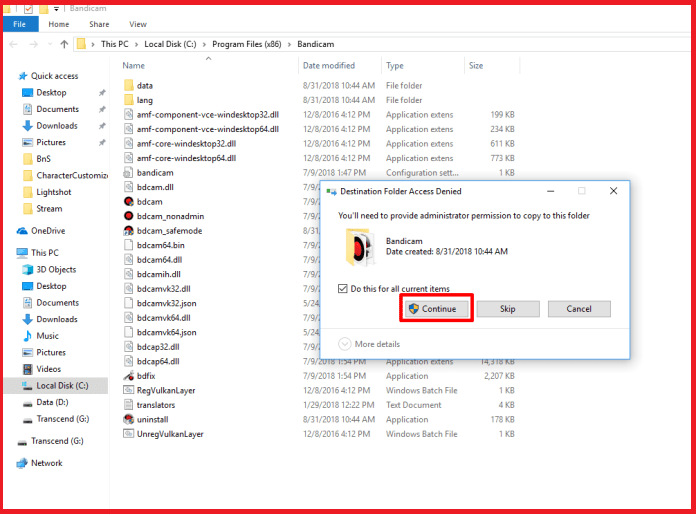Open Local Disk (C:) in sidebar
696x515 pixels.
[x=55, y=385]
